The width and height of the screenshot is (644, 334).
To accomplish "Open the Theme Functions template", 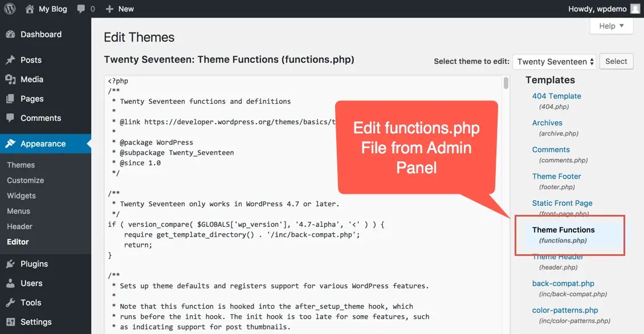I will pos(564,230).
